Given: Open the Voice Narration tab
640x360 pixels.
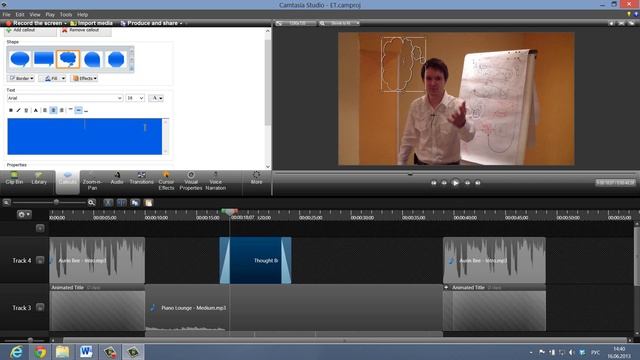Looking at the screenshot, I should point(216,182).
